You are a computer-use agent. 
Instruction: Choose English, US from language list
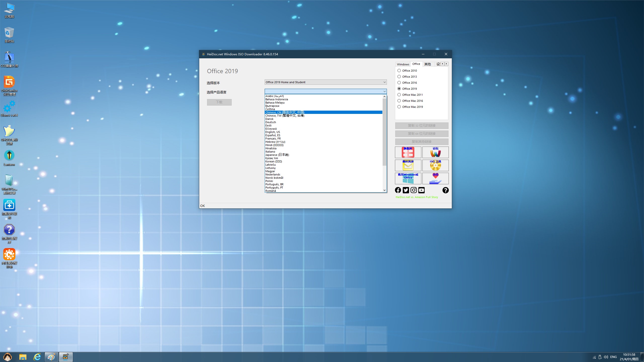pyautogui.click(x=324, y=132)
